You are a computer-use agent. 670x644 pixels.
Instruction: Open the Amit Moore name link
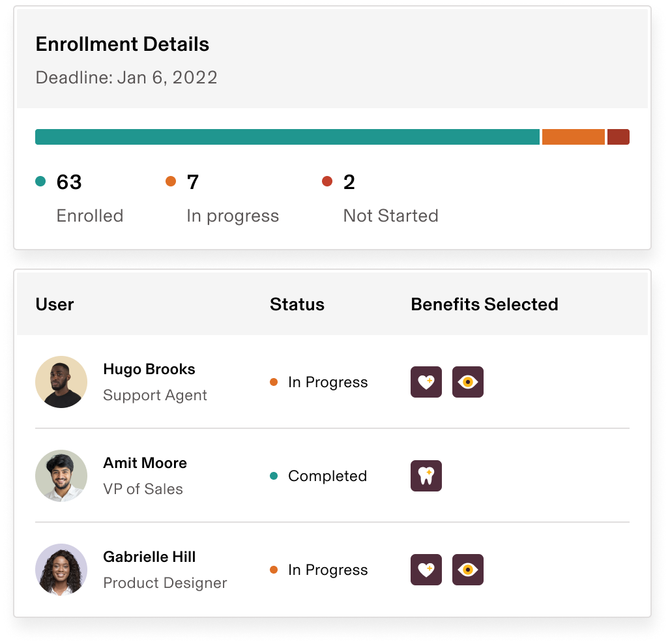(145, 463)
